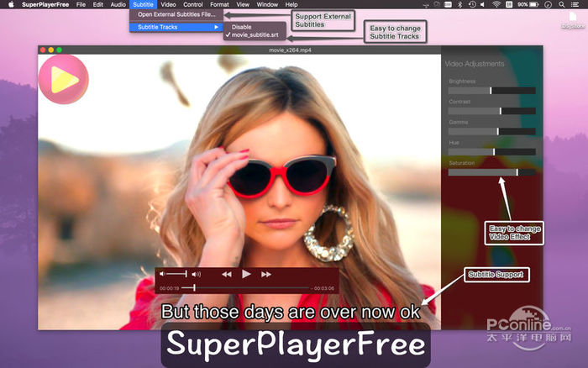The width and height of the screenshot is (588, 368).
Task: Open the Format menu
Action: coord(219,4)
